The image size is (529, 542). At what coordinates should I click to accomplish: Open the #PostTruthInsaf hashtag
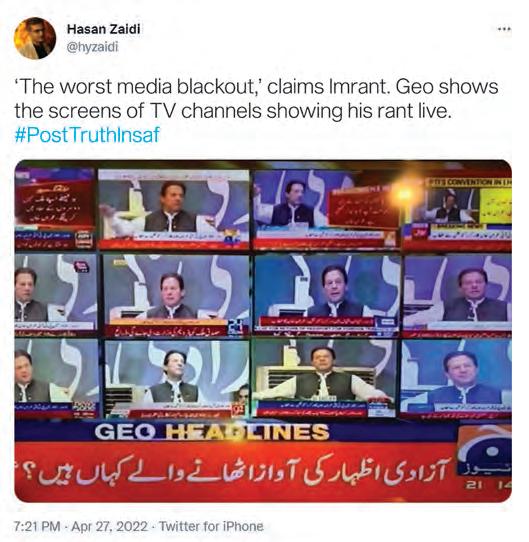tap(87, 135)
